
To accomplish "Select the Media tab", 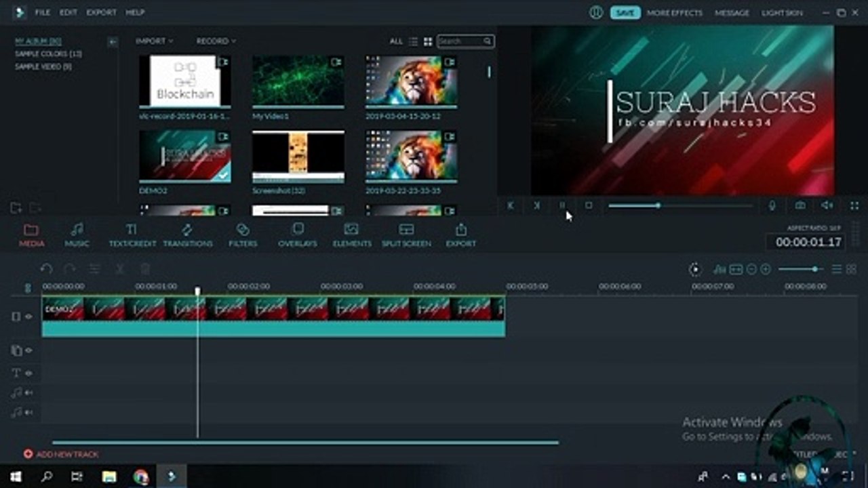I will click(31, 235).
